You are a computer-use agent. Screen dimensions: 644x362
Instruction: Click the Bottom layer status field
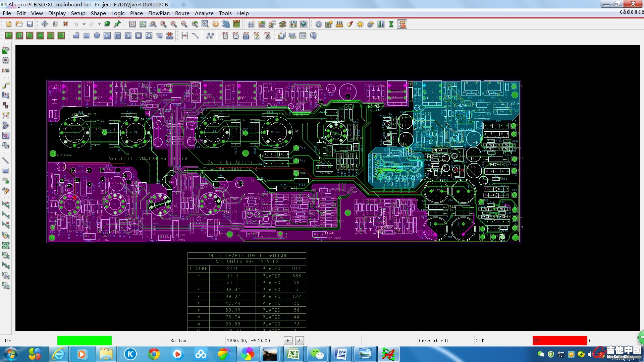point(178,341)
